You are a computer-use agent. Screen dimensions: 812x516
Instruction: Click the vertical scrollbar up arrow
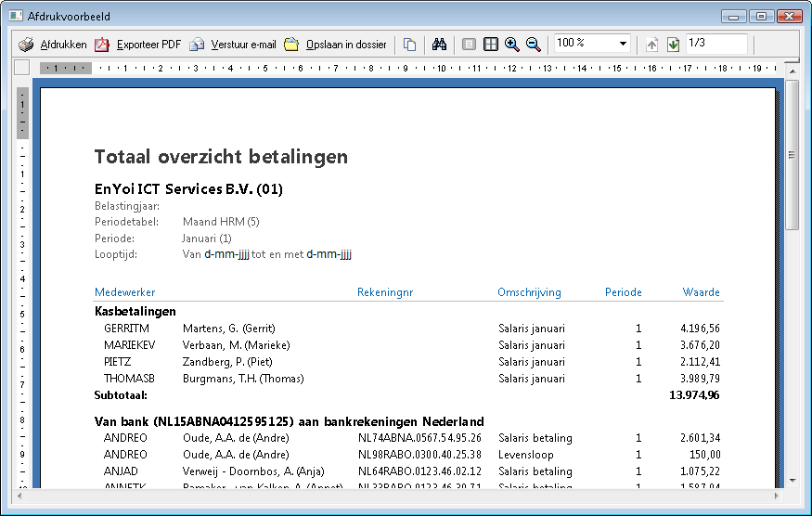[793, 71]
